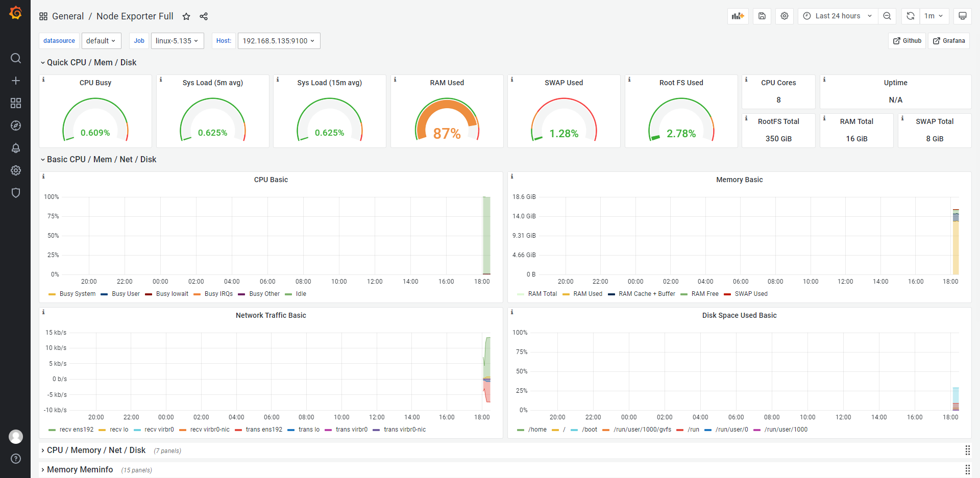Show info for Disk Space Used Basic panel
The height and width of the screenshot is (478, 980).
point(512,312)
